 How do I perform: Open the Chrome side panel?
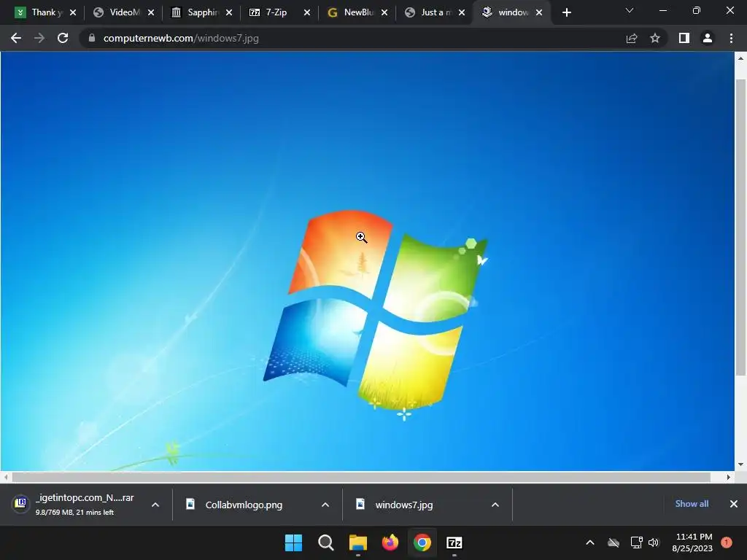point(684,38)
